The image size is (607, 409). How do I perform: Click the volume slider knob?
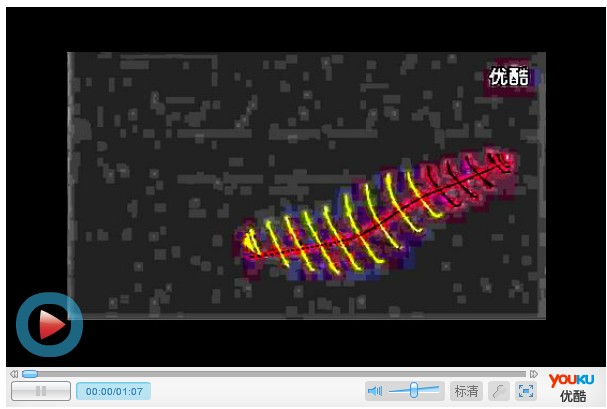click(x=414, y=390)
